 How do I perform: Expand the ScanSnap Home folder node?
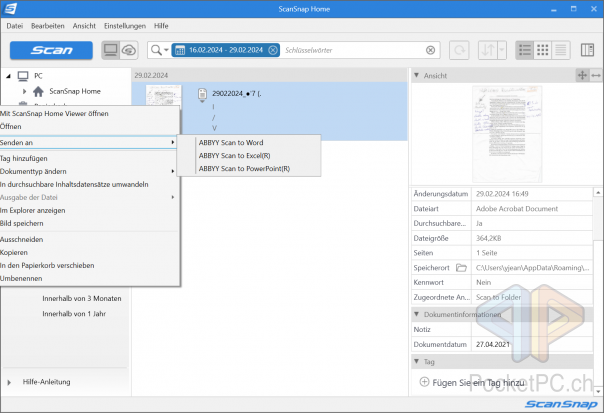pos(25,91)
